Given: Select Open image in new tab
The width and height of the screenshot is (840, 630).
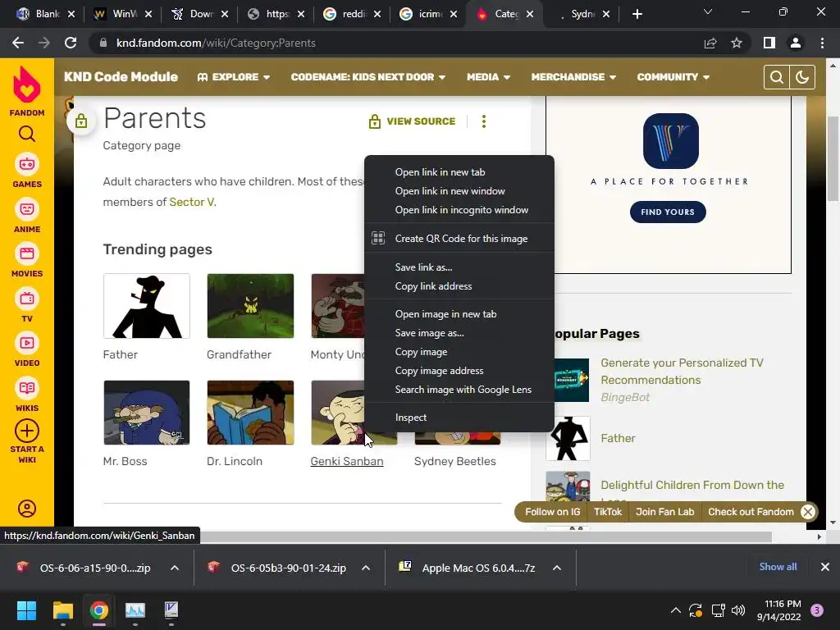Looking at the screenshot, I should point(459,314).
